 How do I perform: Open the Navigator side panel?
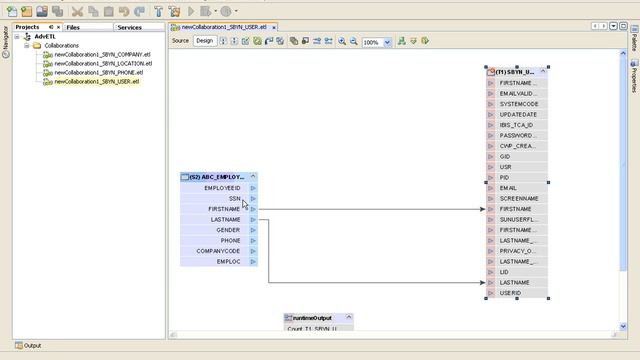pyautogui.click(x=5, y=42)
